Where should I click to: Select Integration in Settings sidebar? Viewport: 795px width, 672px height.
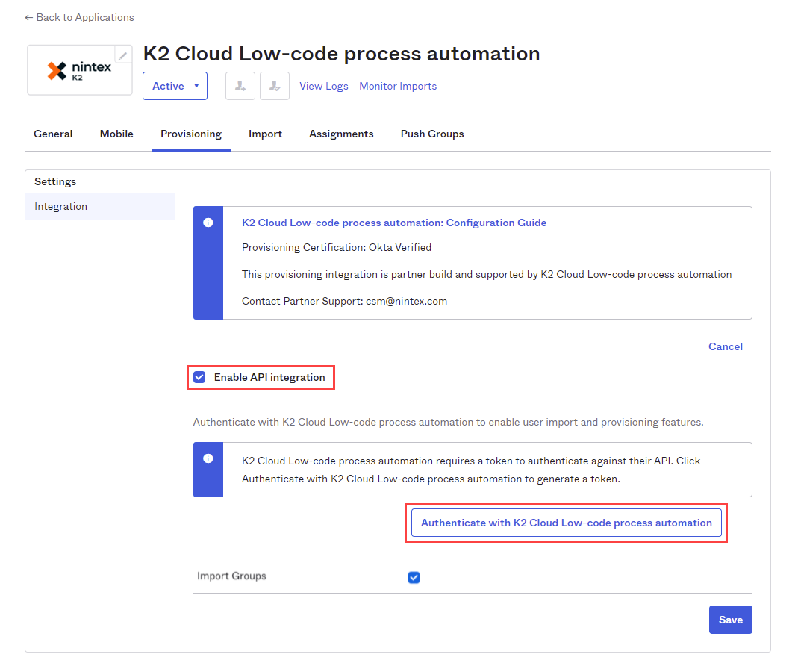pos(61,206)
